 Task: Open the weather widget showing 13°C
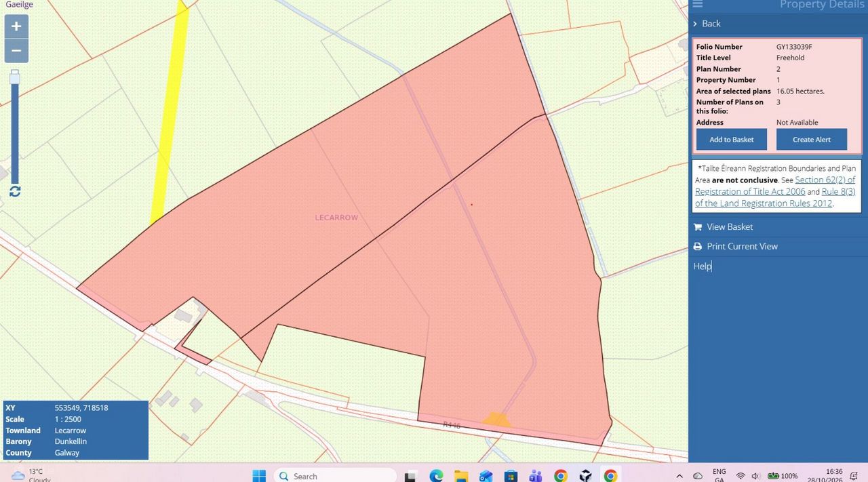tap(32, 475)
